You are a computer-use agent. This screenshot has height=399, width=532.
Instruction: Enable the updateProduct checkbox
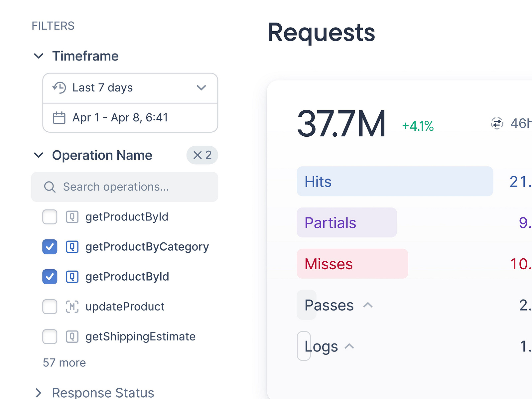(50, 307)
